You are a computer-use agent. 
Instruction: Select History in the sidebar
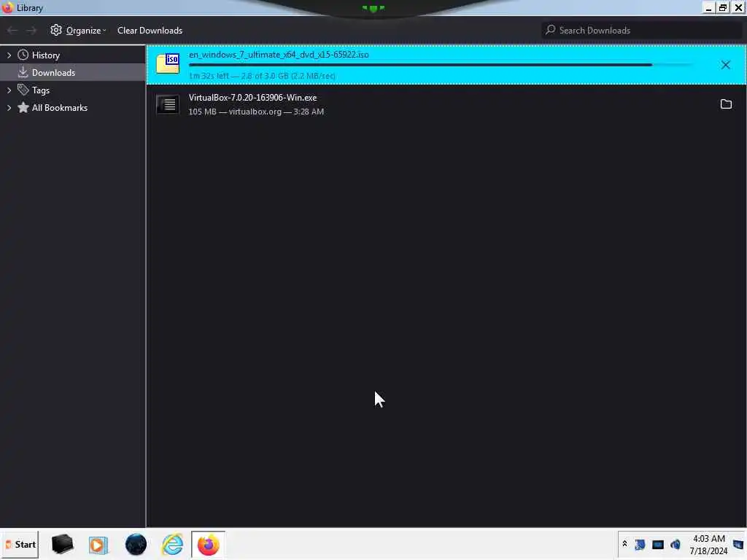(x=72, y=55)
